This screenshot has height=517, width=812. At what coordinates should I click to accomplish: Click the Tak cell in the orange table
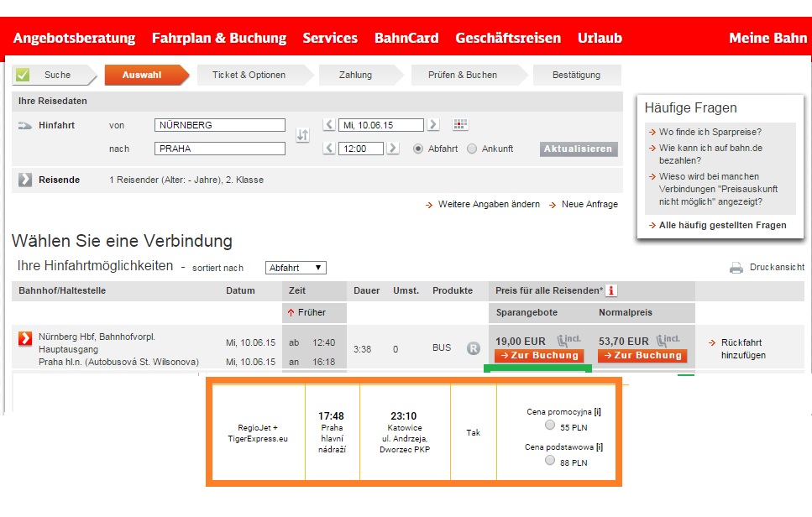474,432
